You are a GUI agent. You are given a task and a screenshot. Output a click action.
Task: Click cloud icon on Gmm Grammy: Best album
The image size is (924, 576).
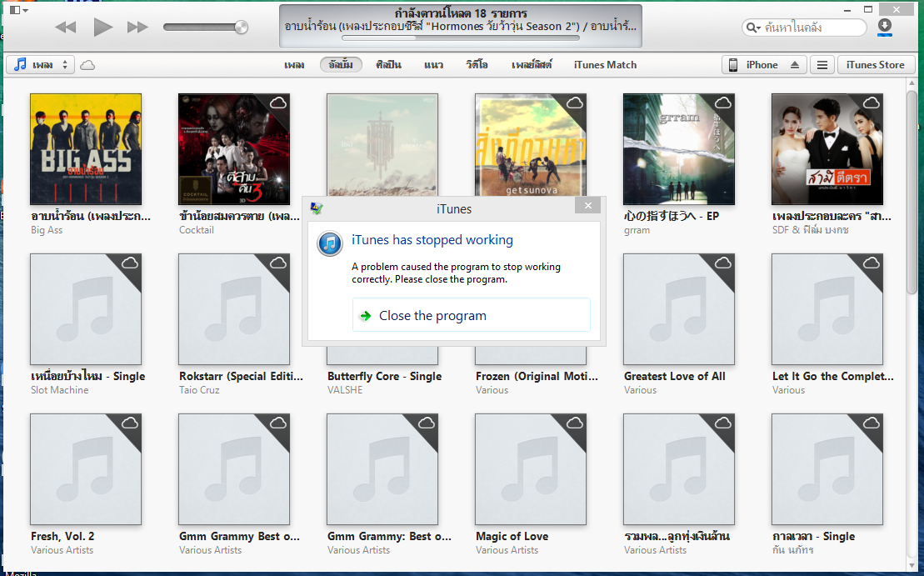point(427,423)
